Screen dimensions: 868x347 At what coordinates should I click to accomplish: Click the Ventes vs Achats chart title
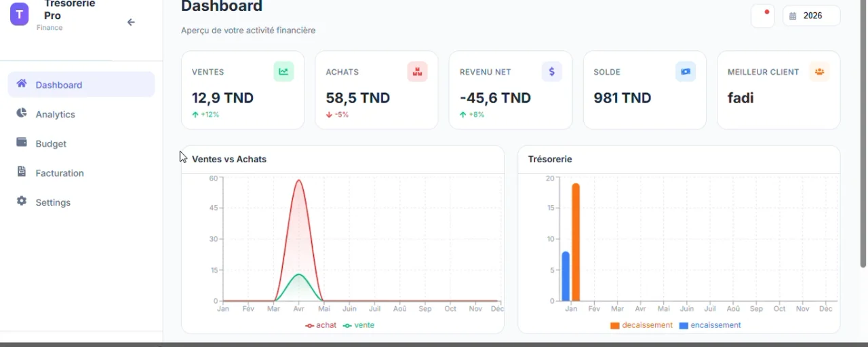point(229,159)
